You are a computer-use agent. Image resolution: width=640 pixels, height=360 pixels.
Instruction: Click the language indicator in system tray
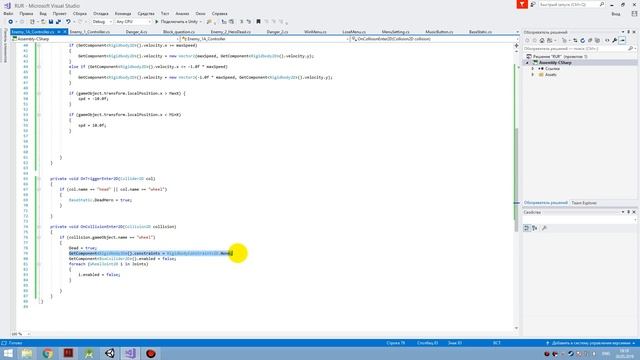[x=606, y=353]
